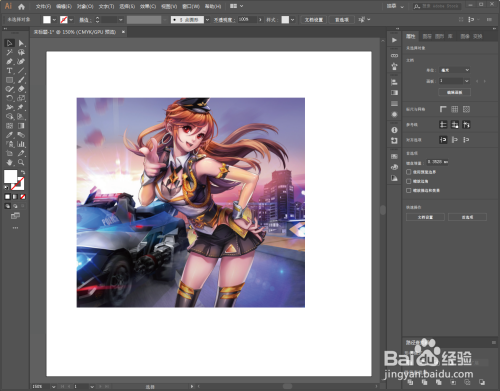Click the Edit Artboards button
This screenshot has height=391, width=500.
454,92
